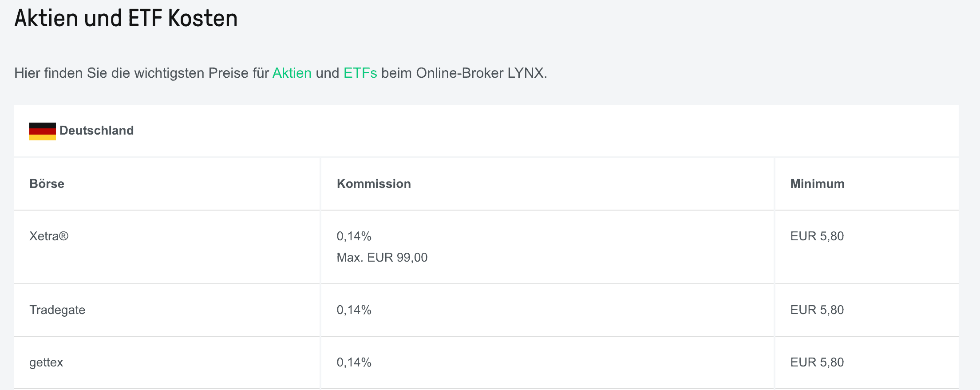The width and height of the screenshot is (980, 390).
Task: Click the EUR 5,80 minimum for Xetra
Action: coord(817,236)
